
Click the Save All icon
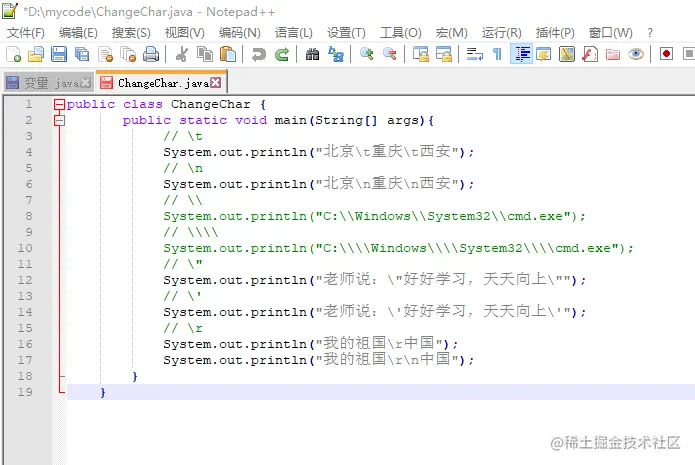pos(82,54)
